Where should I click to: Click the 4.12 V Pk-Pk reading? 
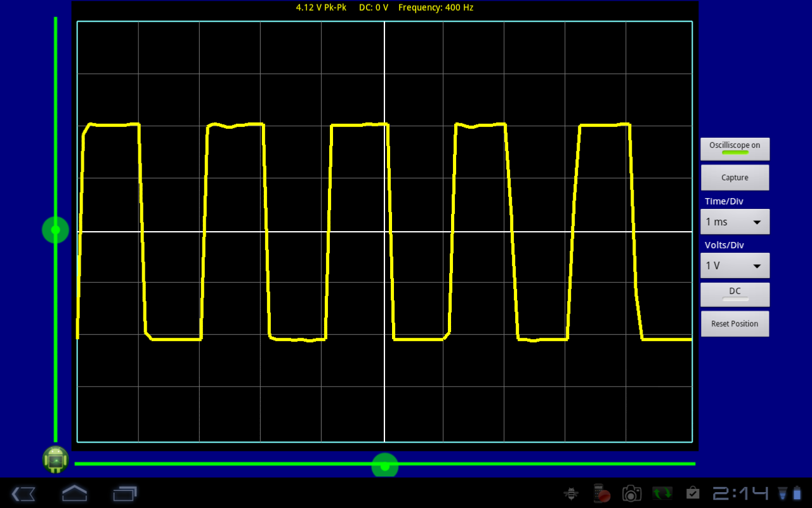pos(321,8)
